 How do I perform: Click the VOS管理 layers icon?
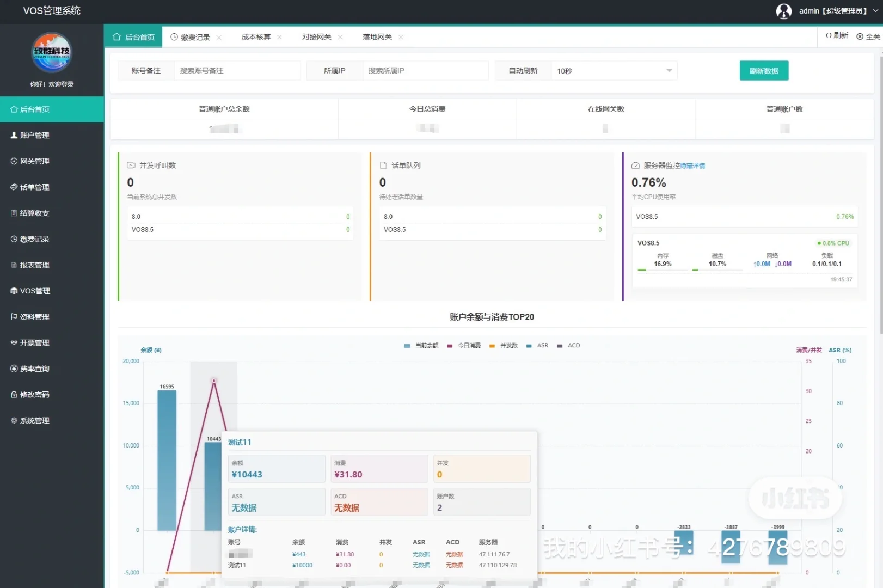(x=14, y=291)
